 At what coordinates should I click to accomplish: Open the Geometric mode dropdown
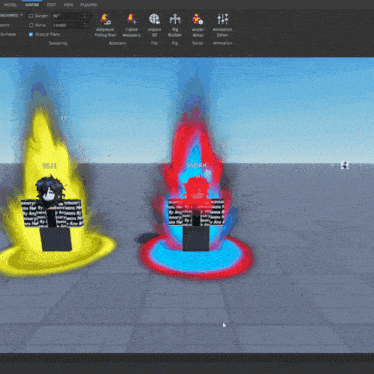coord(12,15)
